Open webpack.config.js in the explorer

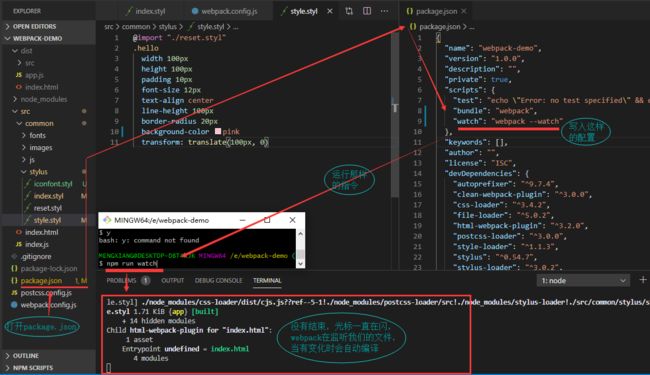pyautogui.click(x=48, y=305)
